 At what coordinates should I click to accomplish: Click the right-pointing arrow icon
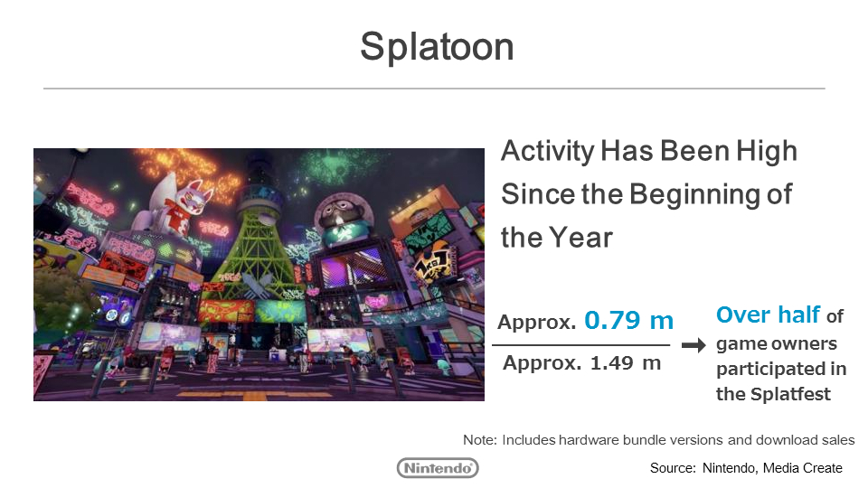[693, 345]
